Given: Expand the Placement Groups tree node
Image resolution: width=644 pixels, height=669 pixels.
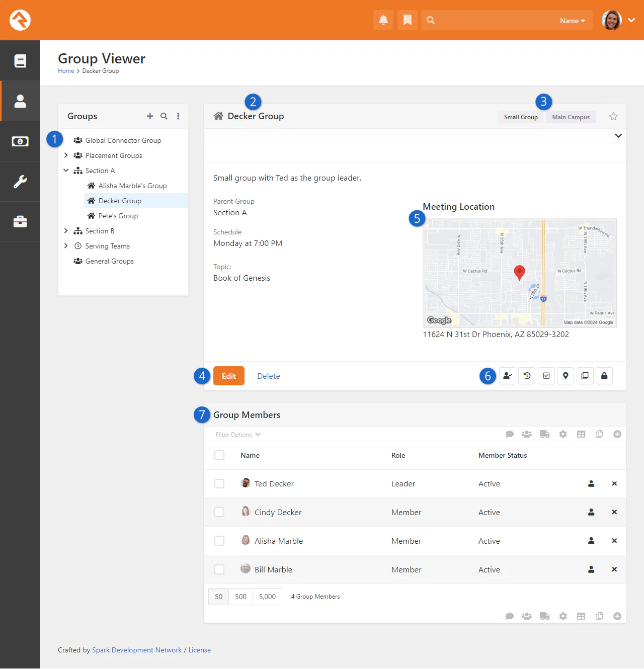Looking at the screenshot, I should click(x=66, y=155).
